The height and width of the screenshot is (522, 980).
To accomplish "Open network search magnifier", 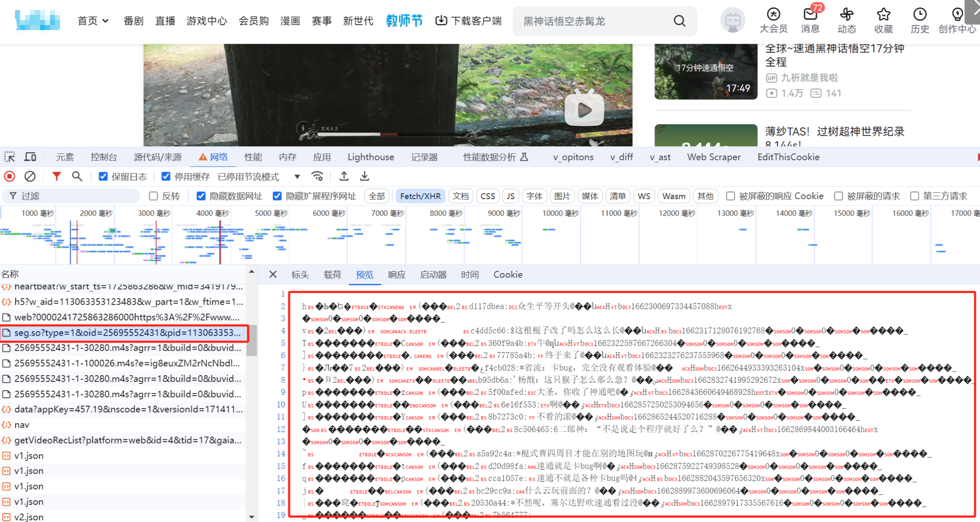I will tap(77, 176).
